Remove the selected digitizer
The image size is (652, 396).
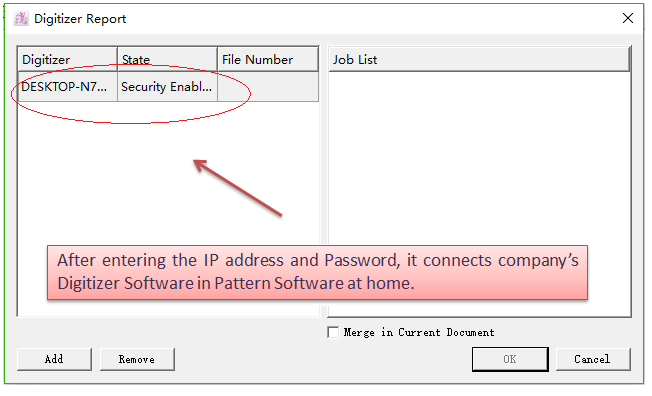pos(137,359)
